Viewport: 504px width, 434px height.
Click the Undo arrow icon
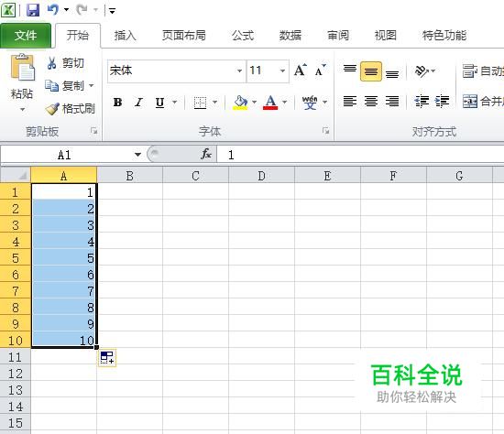pyautogui.click(x=53, y=10)
